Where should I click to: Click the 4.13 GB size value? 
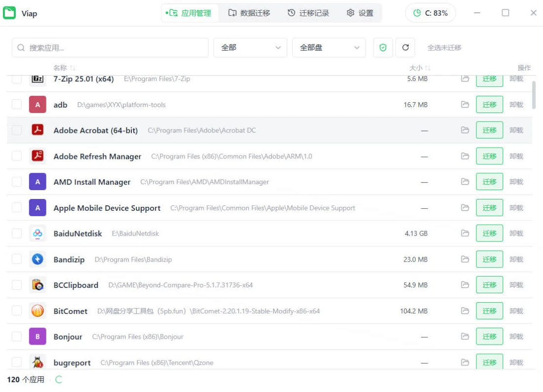tap(416, 234)
